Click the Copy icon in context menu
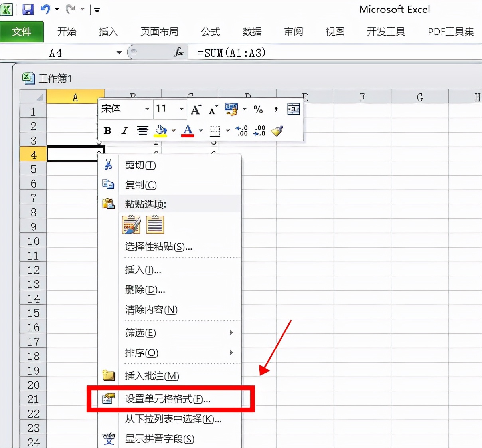 (x=108, y=184)
